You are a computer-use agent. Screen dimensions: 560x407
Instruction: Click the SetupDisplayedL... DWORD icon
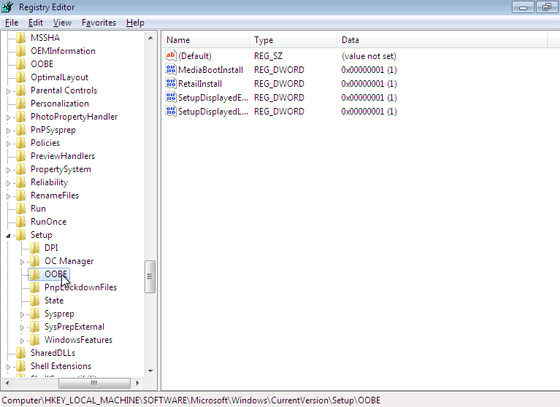[x=171, y=111]
